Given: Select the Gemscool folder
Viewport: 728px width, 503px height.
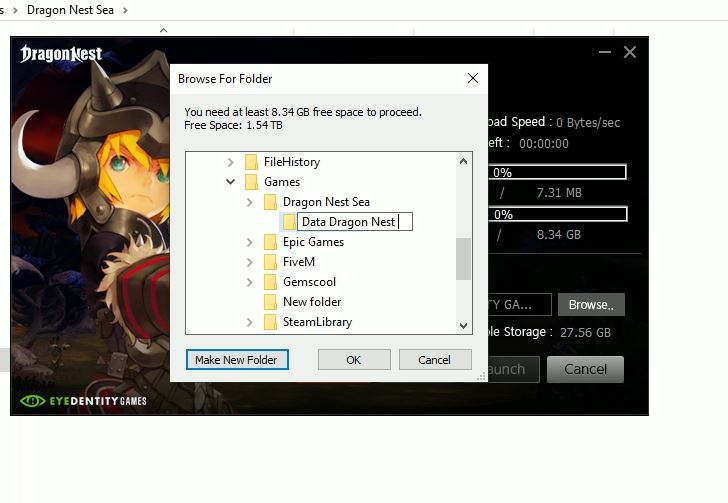Looking at the screenshot, I should coord(309,282).
